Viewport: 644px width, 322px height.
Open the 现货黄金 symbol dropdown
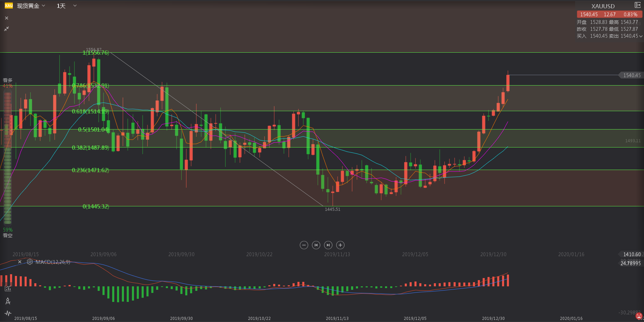(x=31, y=6)
